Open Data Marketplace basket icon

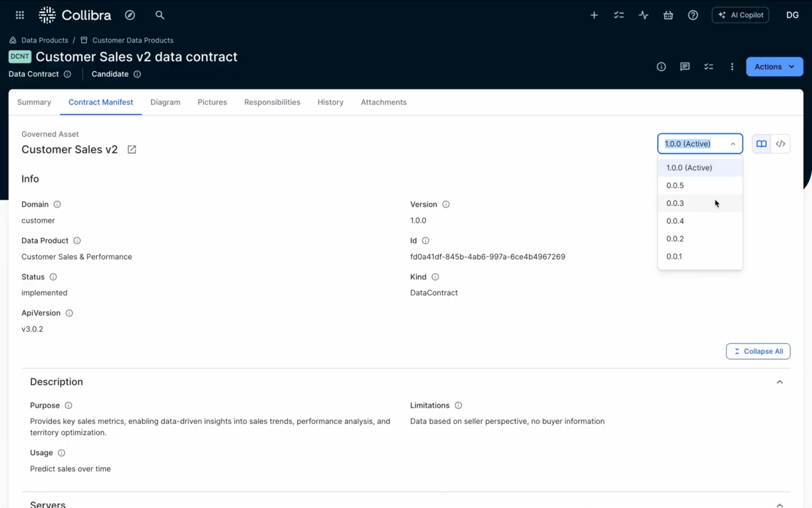click(668, 15)
